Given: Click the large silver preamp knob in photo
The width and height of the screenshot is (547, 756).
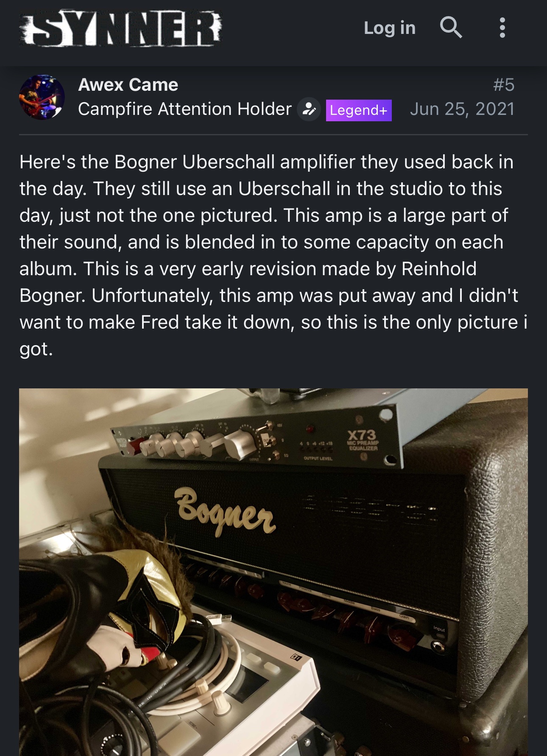Looking at the screenshot, I should click(x=239, y=446).
